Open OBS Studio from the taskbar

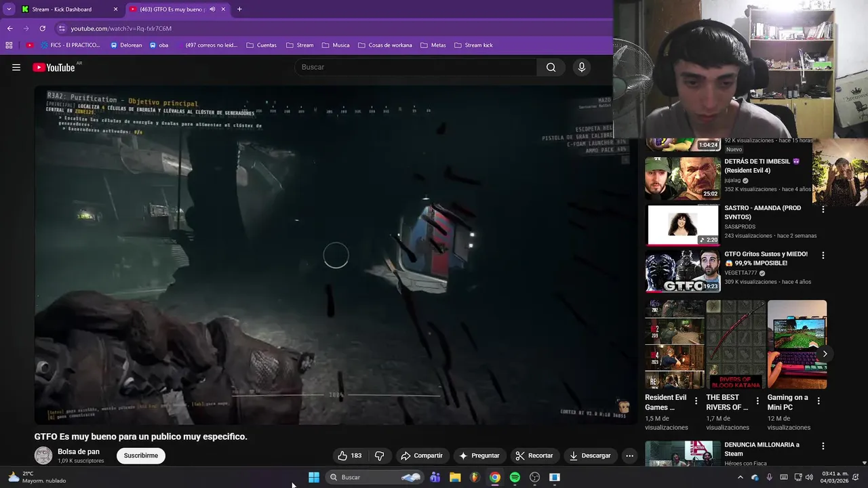pos(534,477)
